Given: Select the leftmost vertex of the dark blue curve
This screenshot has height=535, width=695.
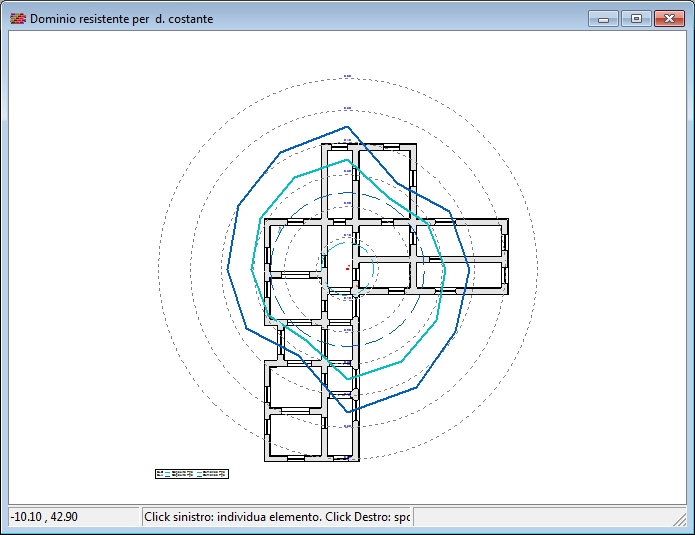Looking at the screenshot, I should pos(229,270).
